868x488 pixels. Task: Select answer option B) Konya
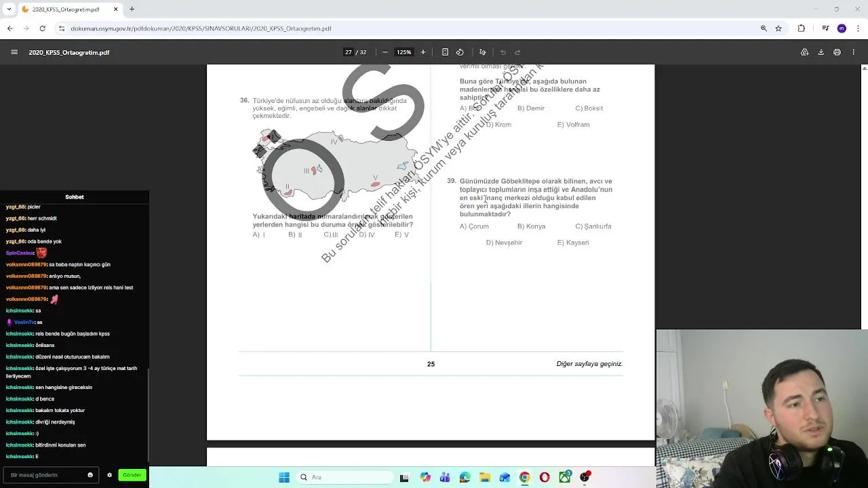coord(531,226)
